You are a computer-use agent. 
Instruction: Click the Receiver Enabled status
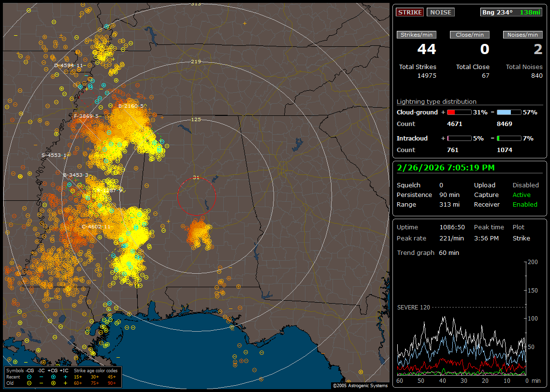point(525,204)
